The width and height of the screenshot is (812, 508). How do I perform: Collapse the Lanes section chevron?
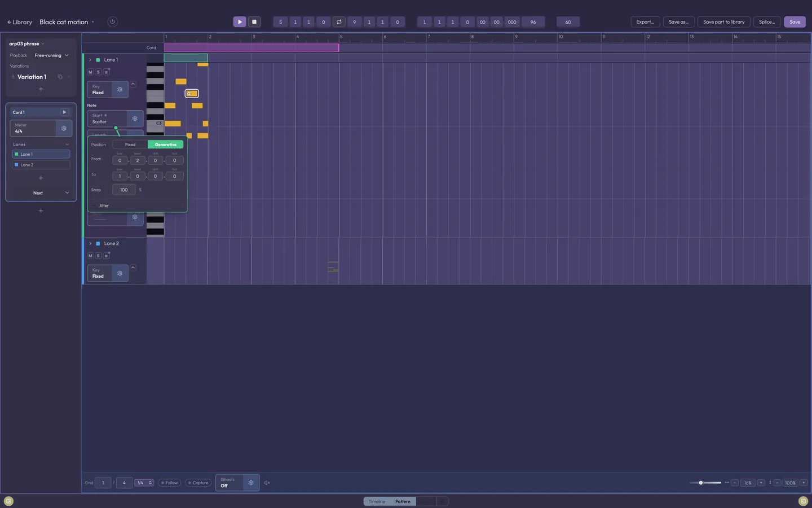[x=67, y=144]
